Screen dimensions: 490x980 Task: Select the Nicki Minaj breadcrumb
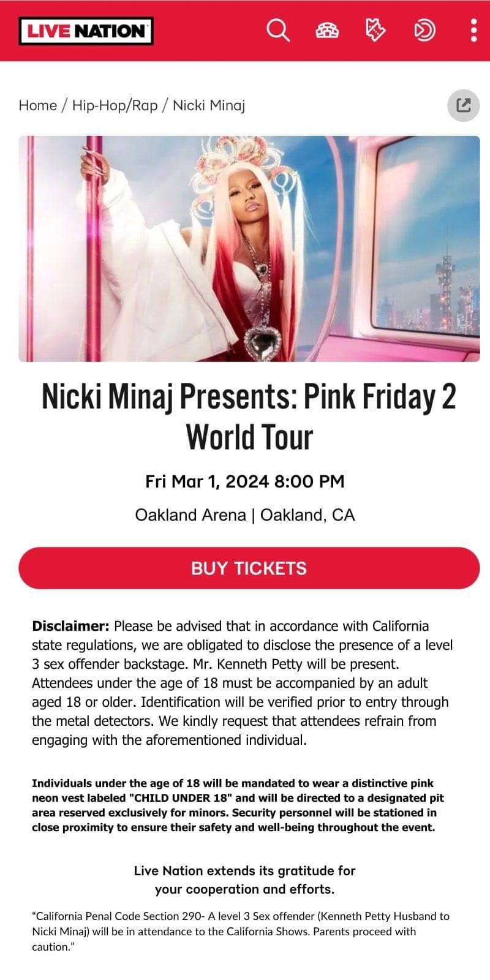pos(209,105)
